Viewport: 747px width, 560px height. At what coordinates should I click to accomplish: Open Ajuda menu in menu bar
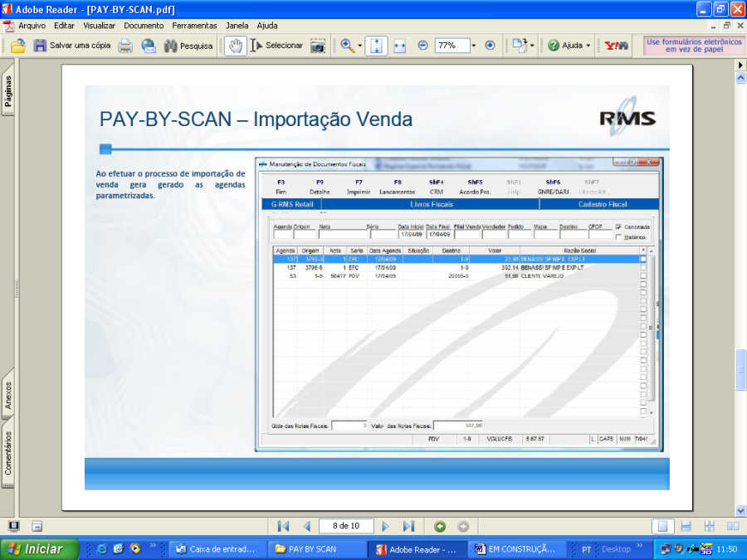click(x=266, y=26)
